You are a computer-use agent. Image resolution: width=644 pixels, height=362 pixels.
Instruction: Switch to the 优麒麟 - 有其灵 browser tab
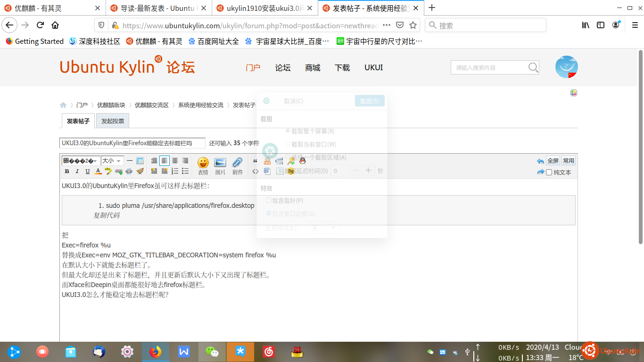53,8
